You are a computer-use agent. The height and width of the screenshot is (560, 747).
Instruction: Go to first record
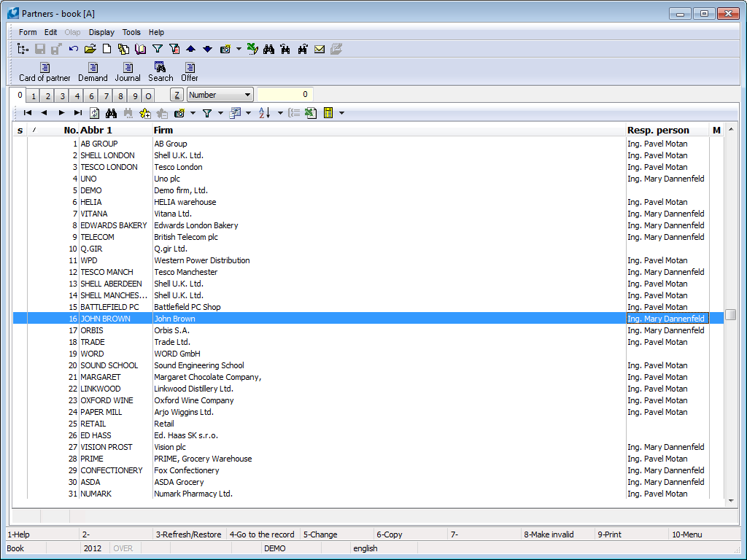[x=28, y=113]
